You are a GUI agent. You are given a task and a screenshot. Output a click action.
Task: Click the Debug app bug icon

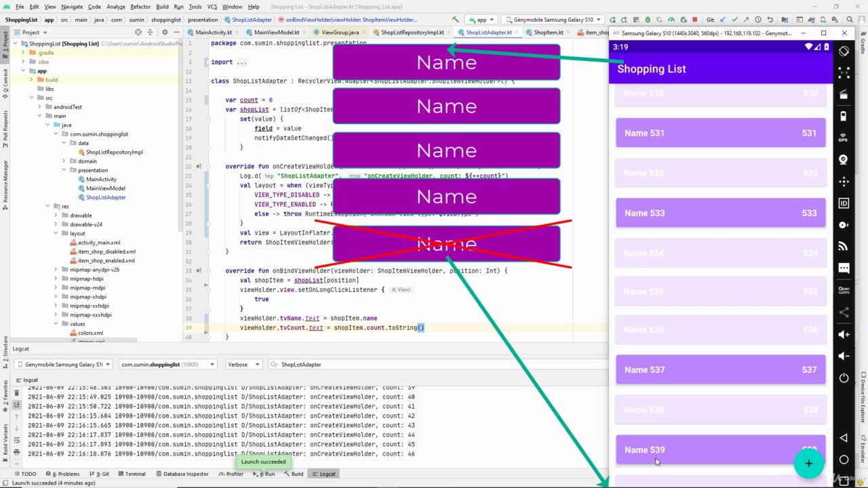coord(648,20)
